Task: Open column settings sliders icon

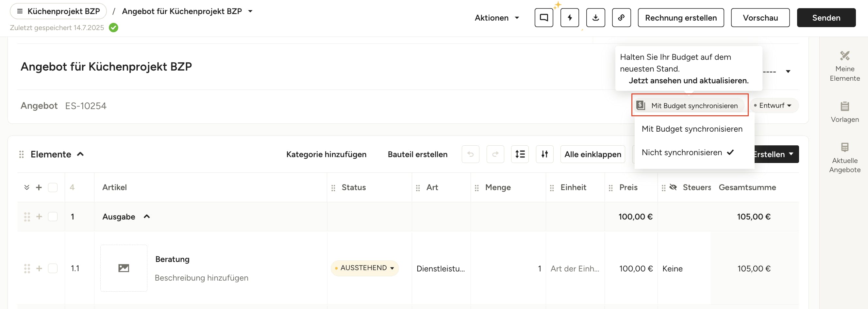Action: point(544,154)
